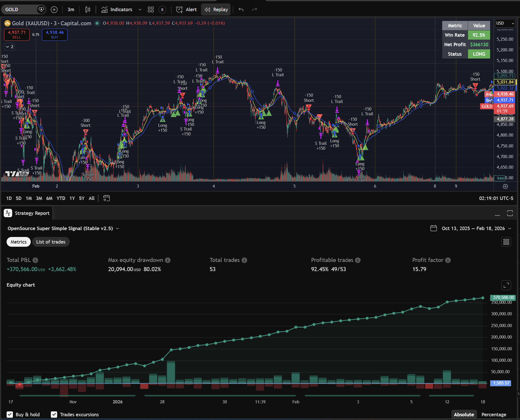Uncheck the Buy & hold checkbox
520x420 pixels.
click(10, 415)
